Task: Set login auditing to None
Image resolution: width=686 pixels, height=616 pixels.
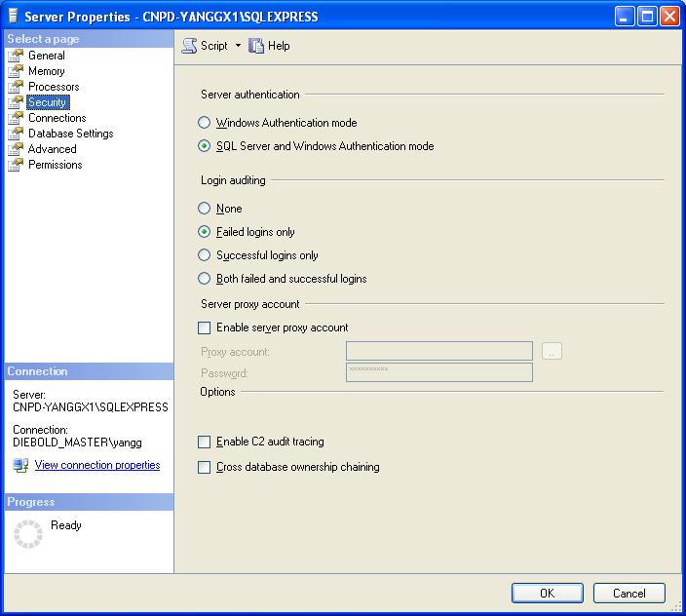Action: [x=204, y=209]
